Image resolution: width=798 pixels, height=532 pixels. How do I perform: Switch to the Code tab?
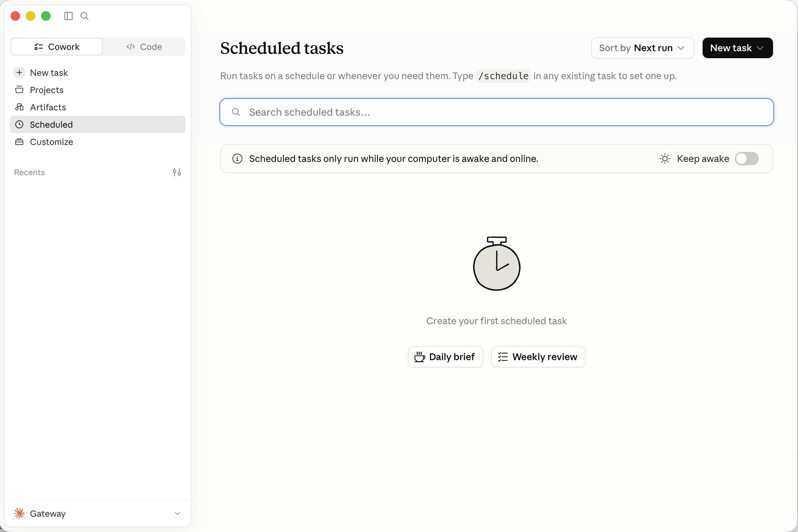[x=144, y=47]
